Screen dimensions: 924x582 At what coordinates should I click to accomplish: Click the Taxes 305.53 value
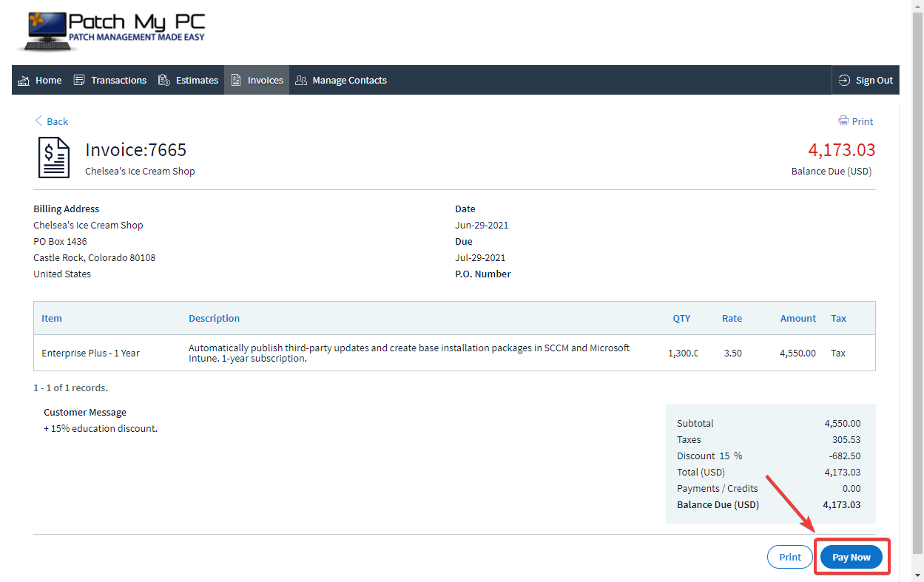[846, 439]
